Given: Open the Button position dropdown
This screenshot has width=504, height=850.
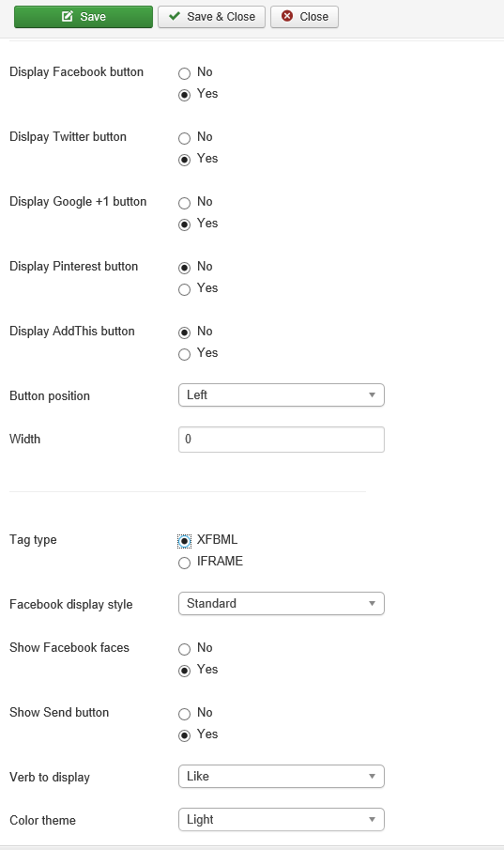Looking at the screenshot, I should 282,395.
